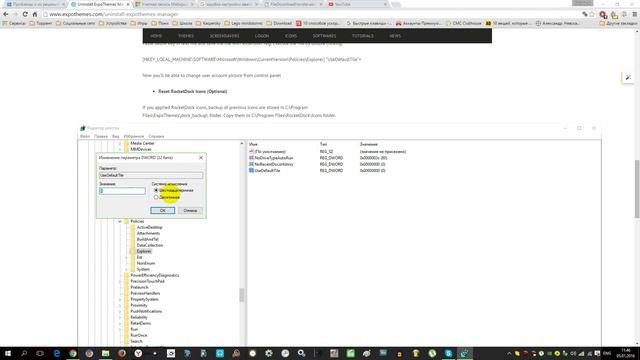This screenshot has width=640, height=360.
Task: Cancel the DWORD edit dialog
Action: pos(190,211)
